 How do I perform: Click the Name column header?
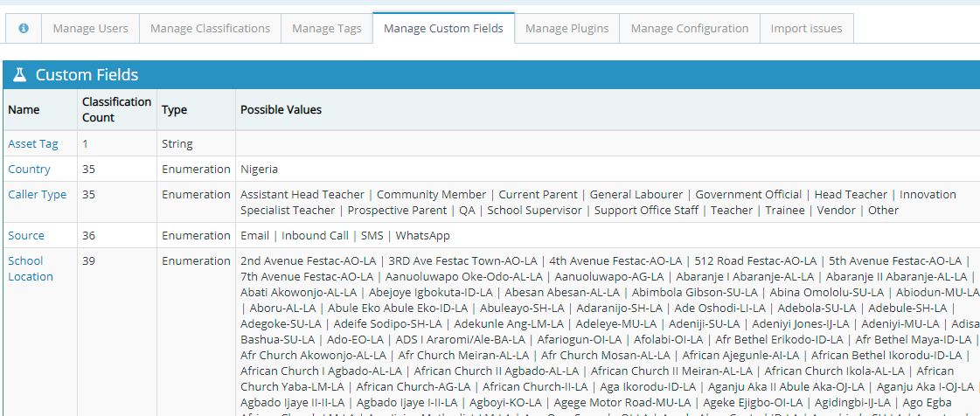click(24, 110)
